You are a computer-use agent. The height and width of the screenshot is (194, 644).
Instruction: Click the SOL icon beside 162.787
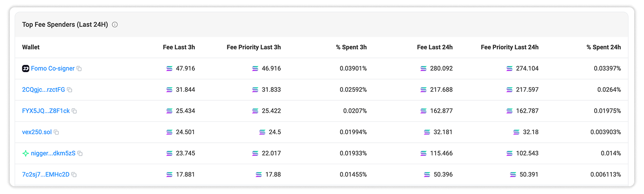click(509, 111)
